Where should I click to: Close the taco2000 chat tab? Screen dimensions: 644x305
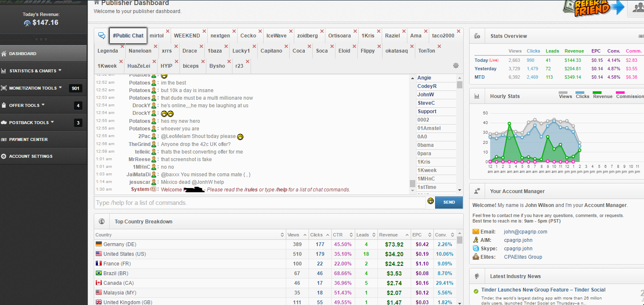459,31
